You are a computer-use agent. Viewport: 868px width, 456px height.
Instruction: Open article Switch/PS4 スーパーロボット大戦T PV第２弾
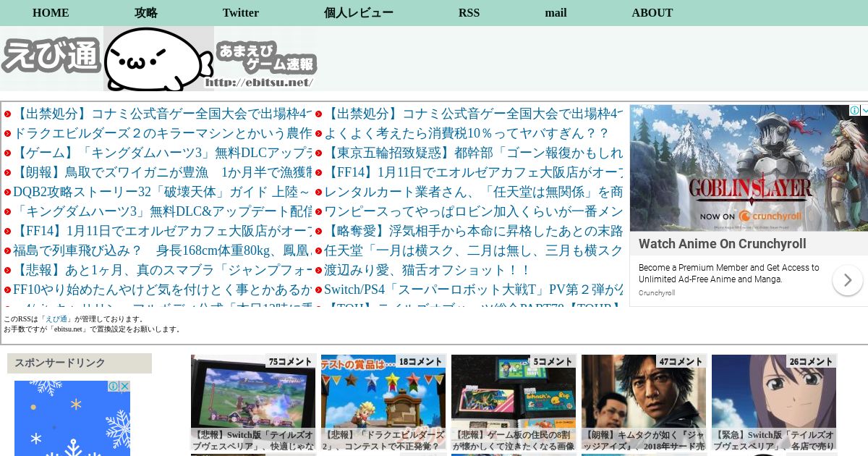pos(474,290)
